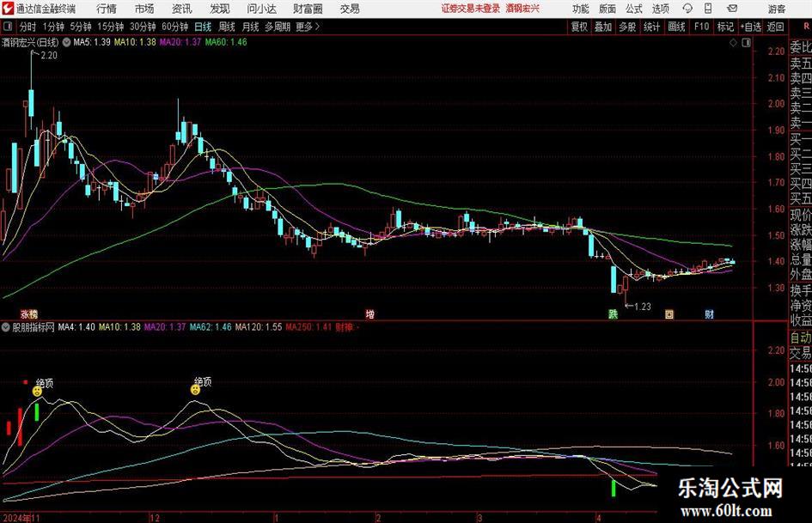
Task: Click the MA5: 1.39 indicator label
Action: click(92, 42)
